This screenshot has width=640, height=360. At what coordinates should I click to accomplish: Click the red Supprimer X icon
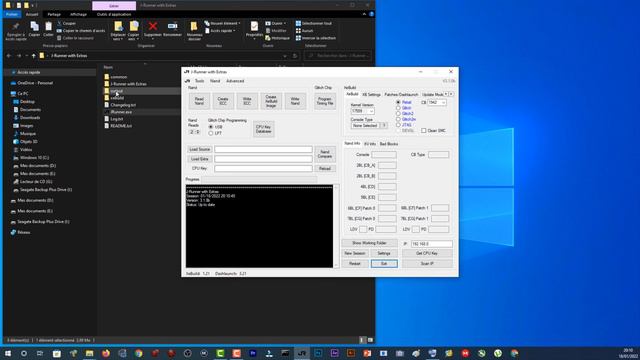click(153, 27)
